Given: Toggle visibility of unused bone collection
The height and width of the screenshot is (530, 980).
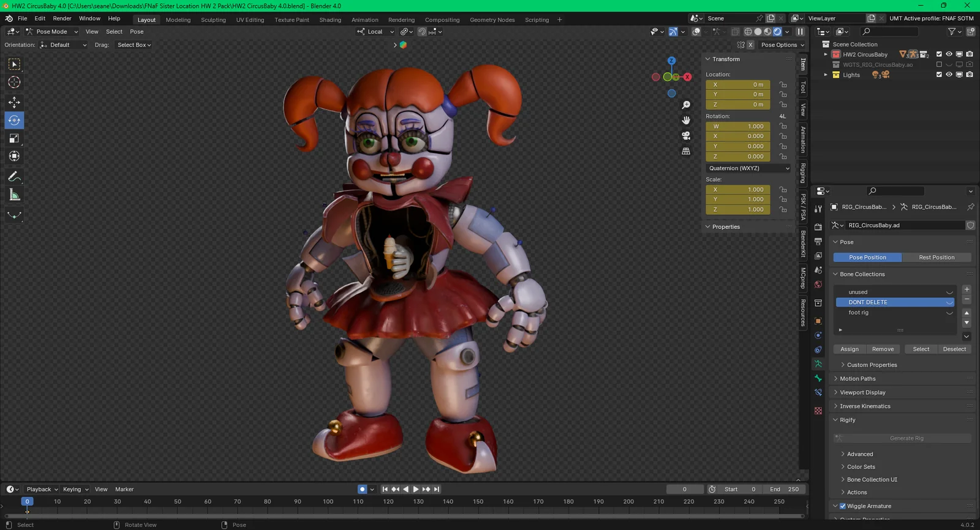Looking at the screenshot, I should pyautogui.click(x=949, y=292).
